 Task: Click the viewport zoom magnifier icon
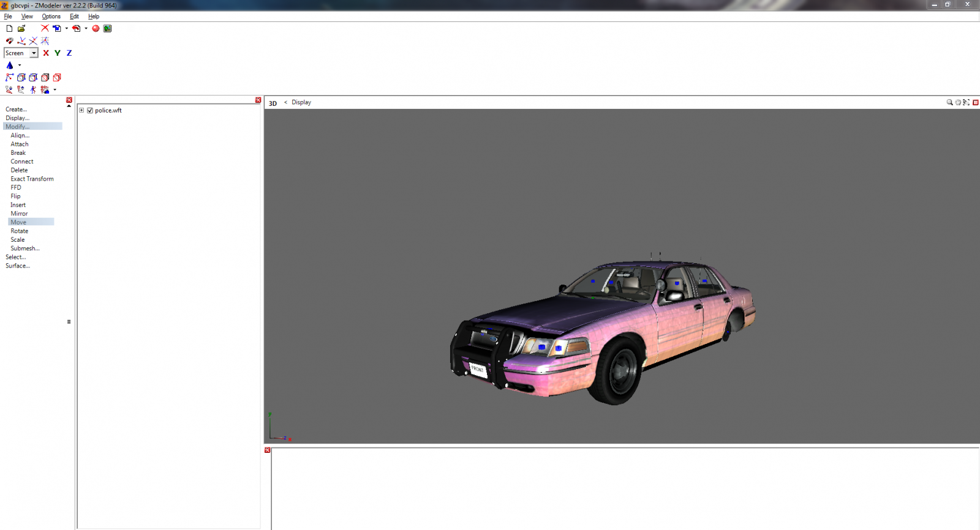pyautogui.click(x=949, y=102)
